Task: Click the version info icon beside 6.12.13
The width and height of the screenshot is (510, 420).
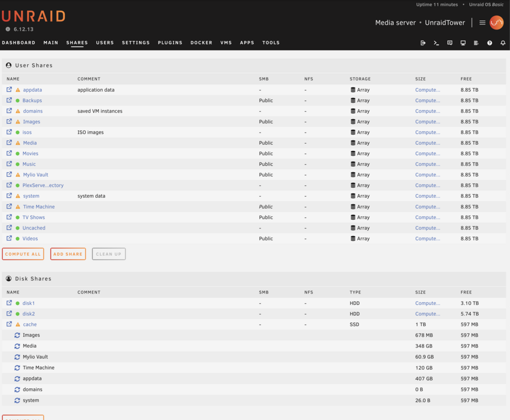Action: 8,29
